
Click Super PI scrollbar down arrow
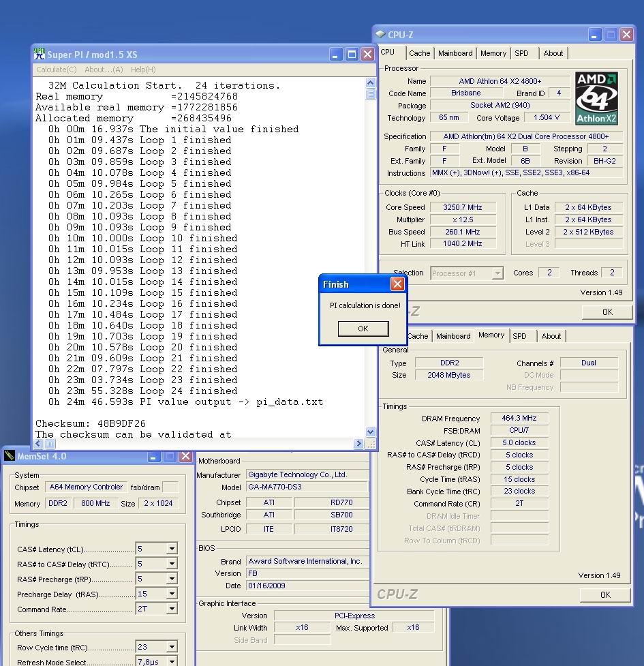click(370, 432)
